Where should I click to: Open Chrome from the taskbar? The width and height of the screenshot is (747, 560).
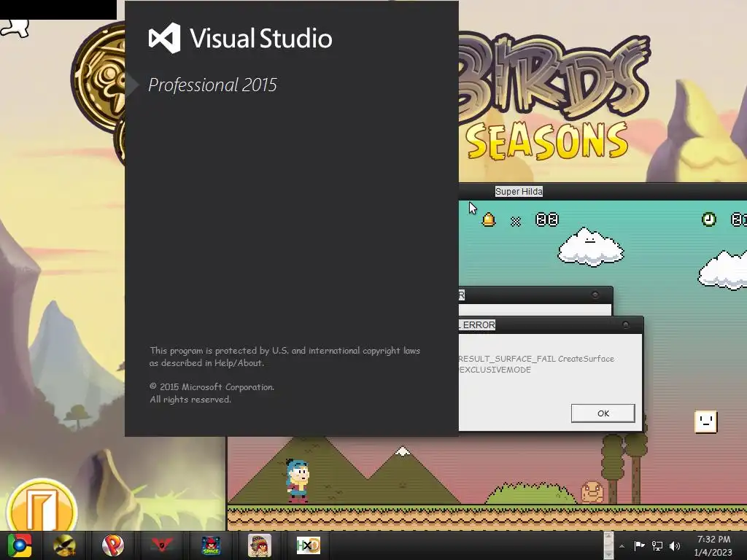coord(20,545)
